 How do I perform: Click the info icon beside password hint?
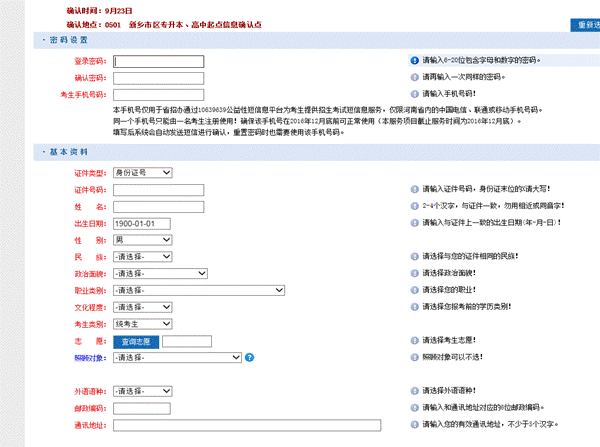[414, 60]
